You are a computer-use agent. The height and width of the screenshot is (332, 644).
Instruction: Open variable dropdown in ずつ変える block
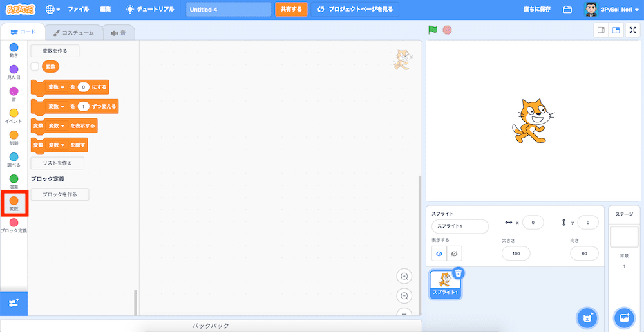tap(57, 106)
